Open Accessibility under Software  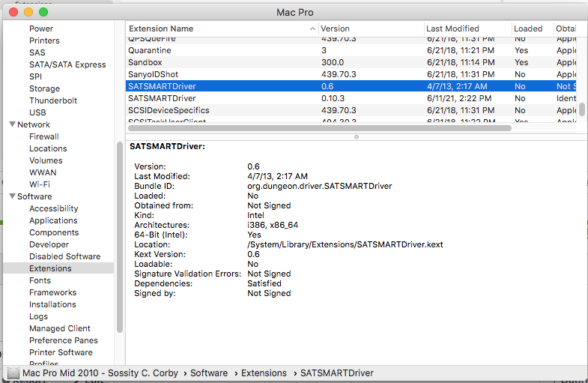pyautogui.click(x=54, y=208)
